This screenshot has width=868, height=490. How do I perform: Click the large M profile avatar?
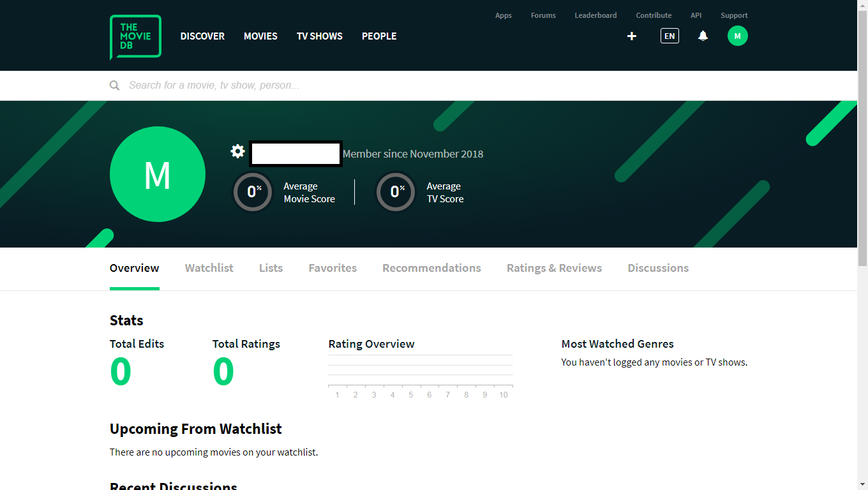[x=158, y=174]
